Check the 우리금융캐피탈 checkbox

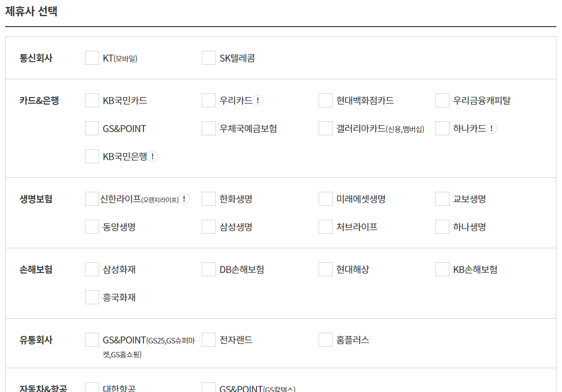442,100
